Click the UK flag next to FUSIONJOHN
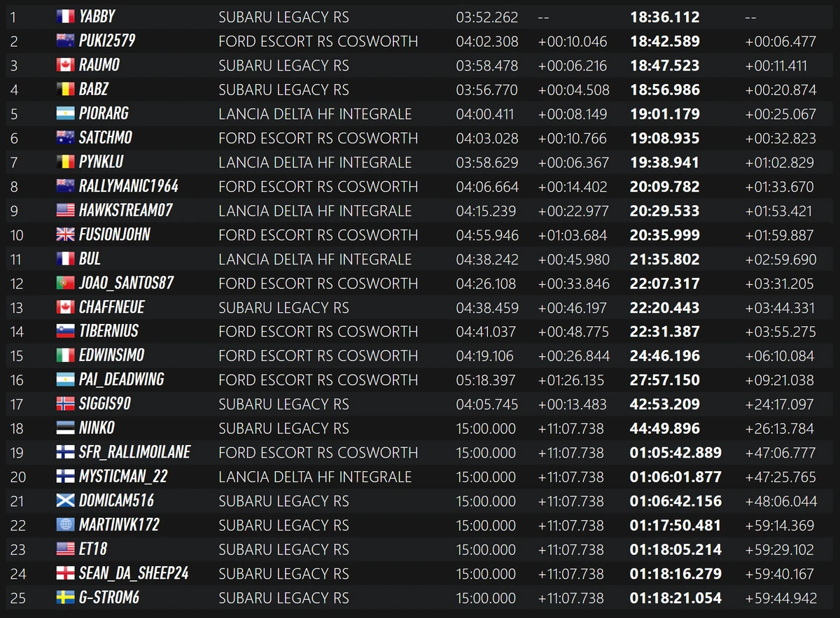 (65, 234)
